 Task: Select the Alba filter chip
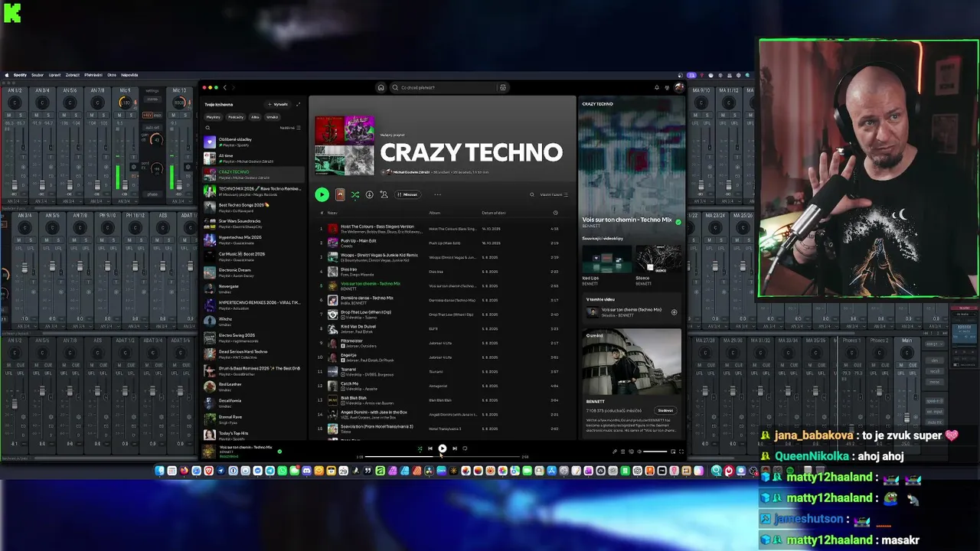[255, 117]
